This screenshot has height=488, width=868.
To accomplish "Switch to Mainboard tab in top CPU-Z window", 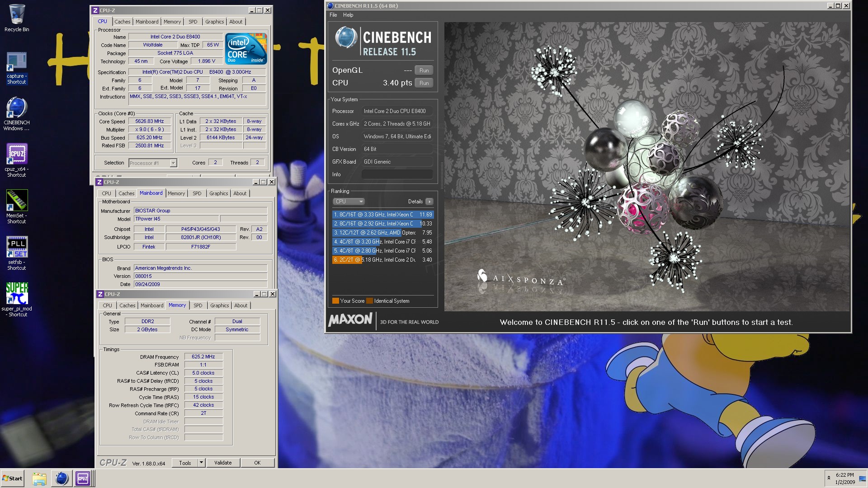I will point(147,22).
